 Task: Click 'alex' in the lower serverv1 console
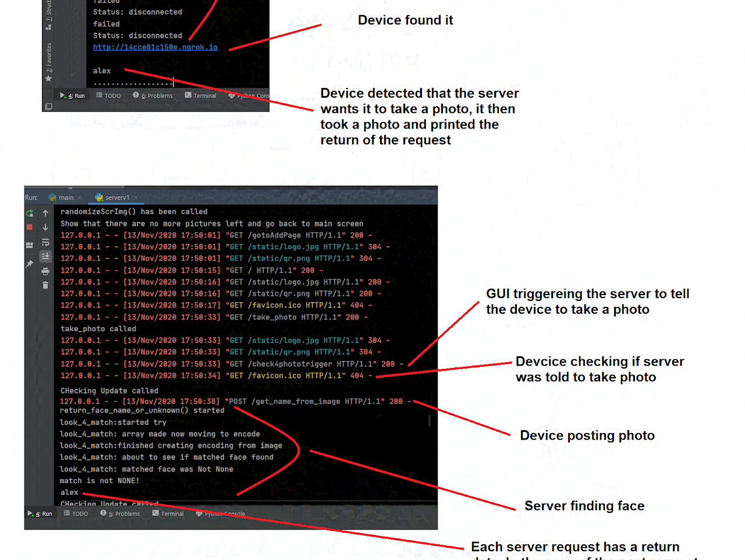pos(69,492)
